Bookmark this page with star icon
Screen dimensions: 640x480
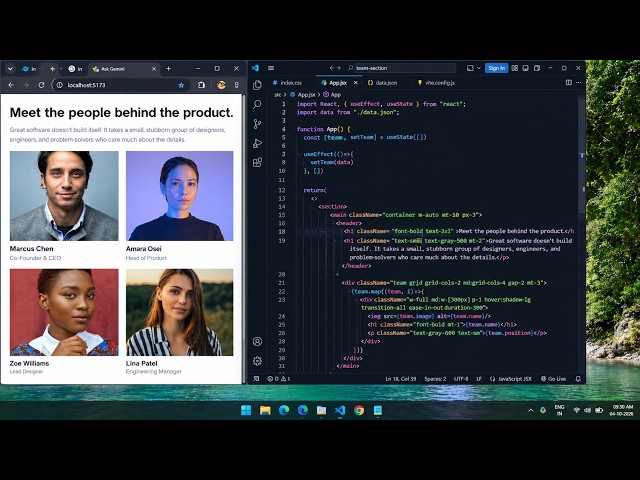(x=181, y=85)
